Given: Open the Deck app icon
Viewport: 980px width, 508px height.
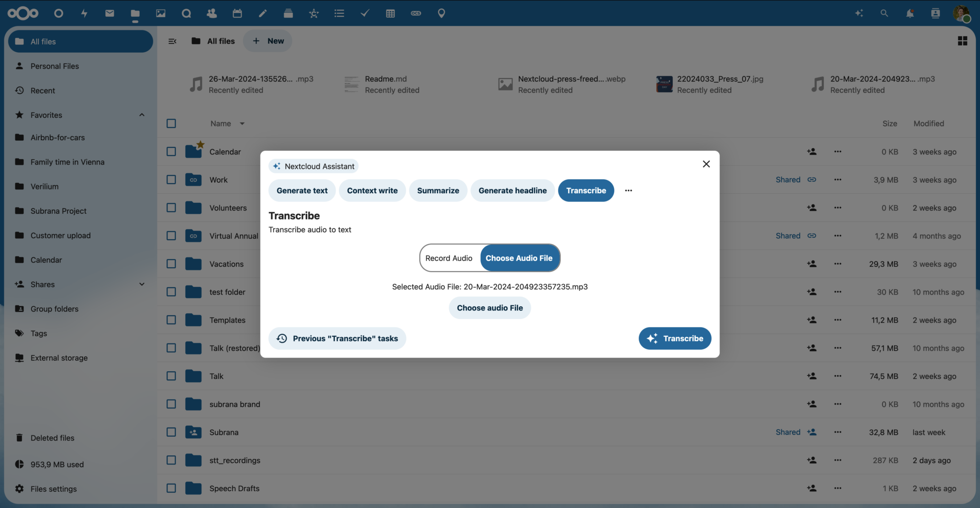Looking at the screenshot, I should click(288, 13).
